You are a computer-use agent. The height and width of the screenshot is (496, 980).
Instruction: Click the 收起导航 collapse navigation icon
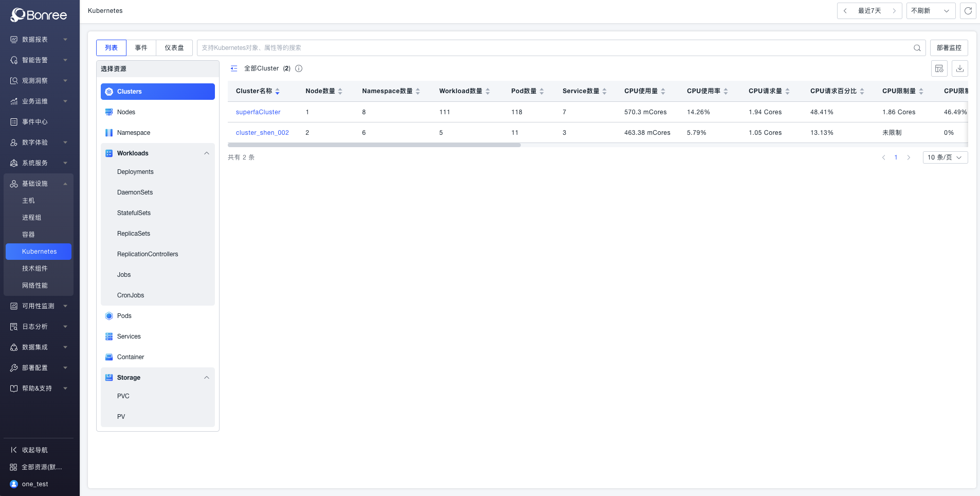14,450
